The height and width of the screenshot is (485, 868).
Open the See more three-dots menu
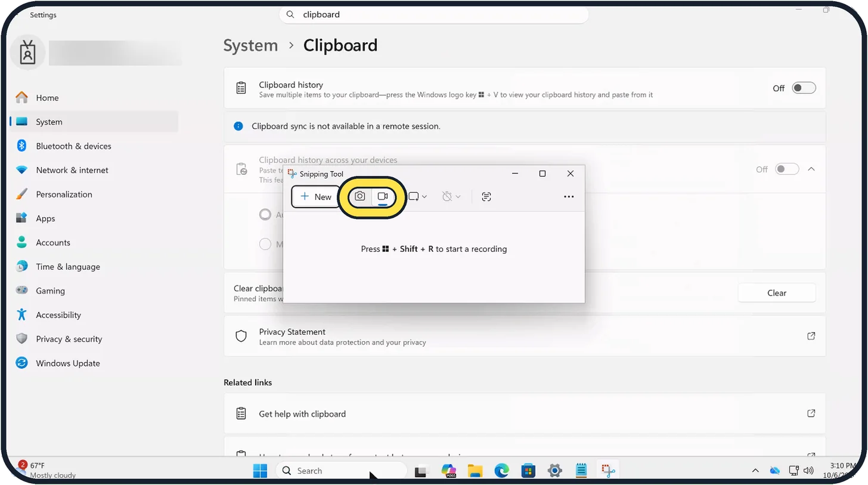pos(569,196)
